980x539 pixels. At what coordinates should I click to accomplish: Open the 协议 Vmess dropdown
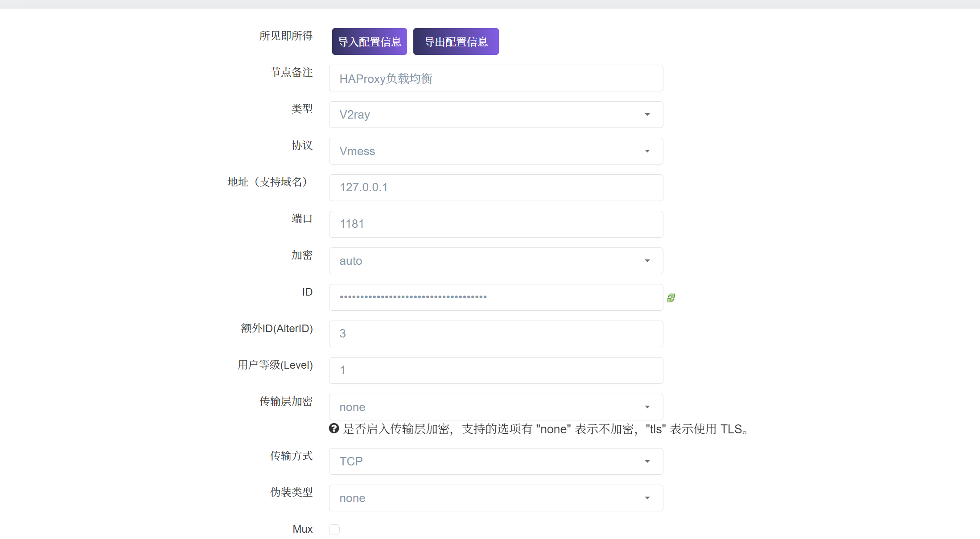[x=496, y=151]
